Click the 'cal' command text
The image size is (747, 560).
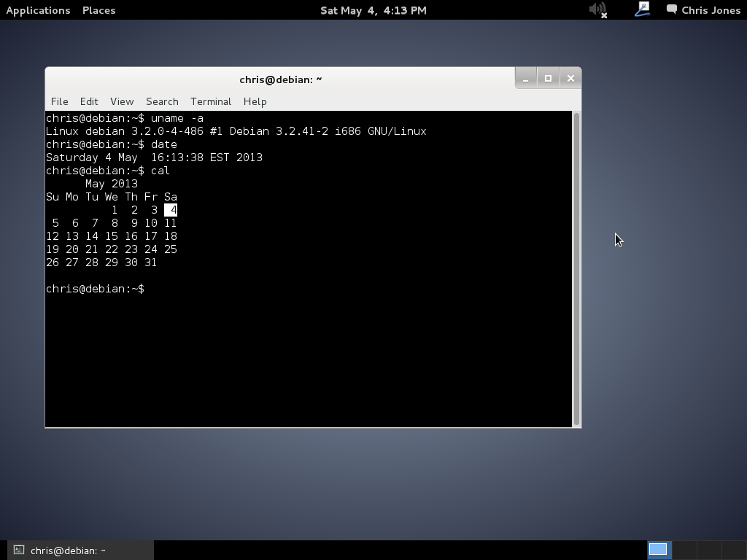(x=160, y=171)
